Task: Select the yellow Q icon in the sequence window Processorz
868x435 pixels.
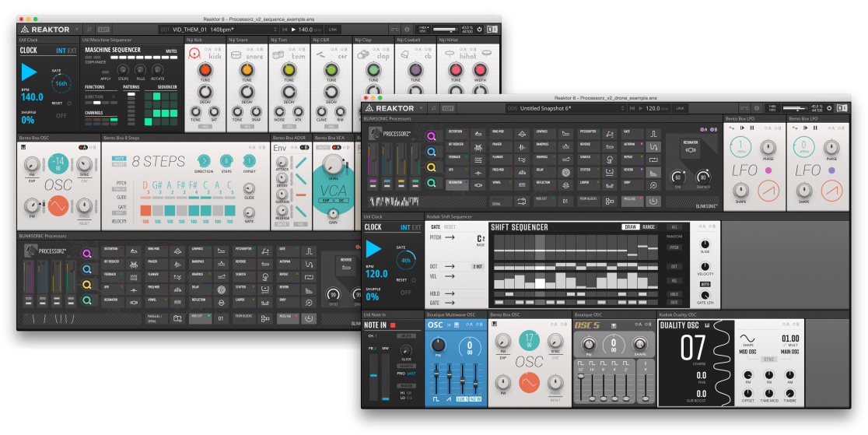Action: point(87,285)
